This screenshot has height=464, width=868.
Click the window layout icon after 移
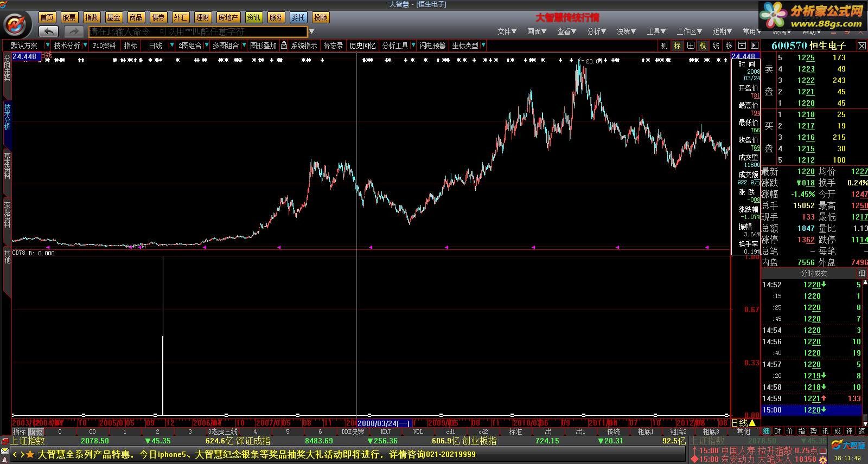[x=742, y=46]
